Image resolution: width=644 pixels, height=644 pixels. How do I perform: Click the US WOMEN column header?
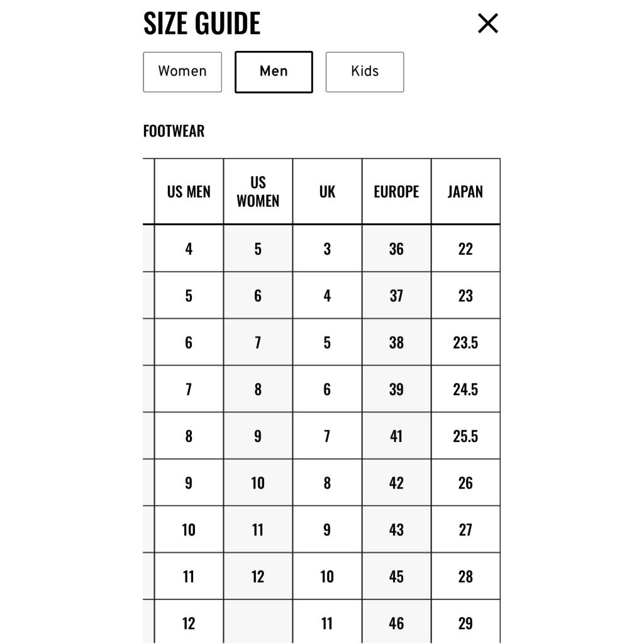(258, 192)
